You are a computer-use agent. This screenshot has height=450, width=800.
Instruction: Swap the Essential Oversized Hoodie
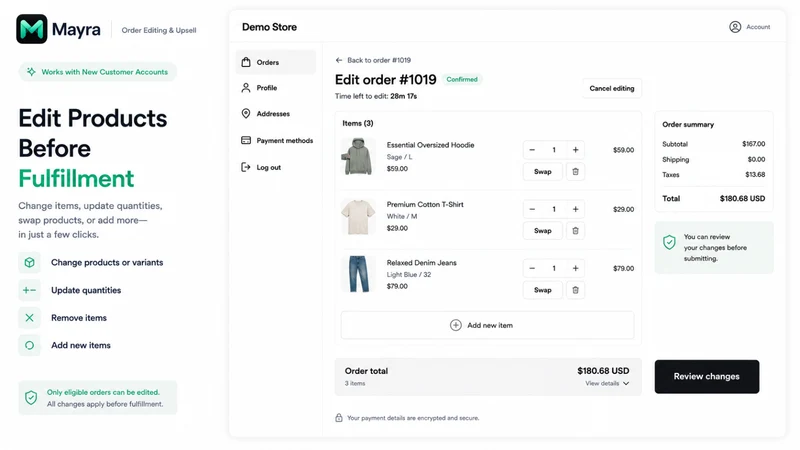[543, 171]
